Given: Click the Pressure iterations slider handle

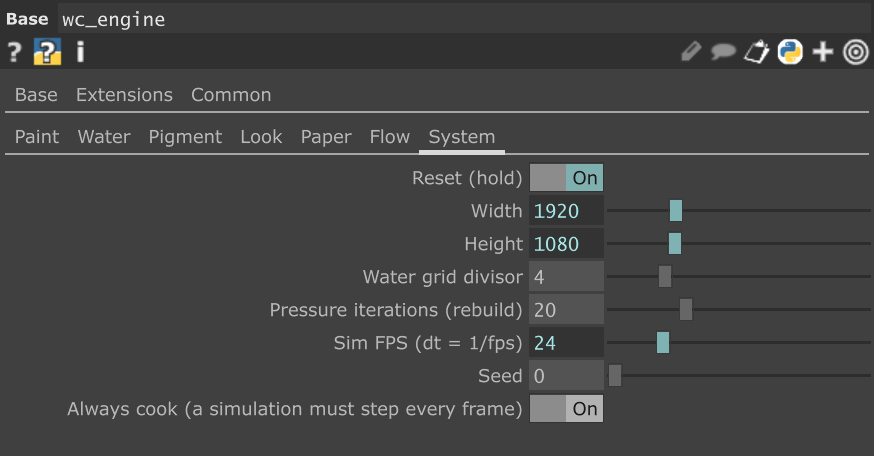Looking at the screenshot, I should pos(686,309).
